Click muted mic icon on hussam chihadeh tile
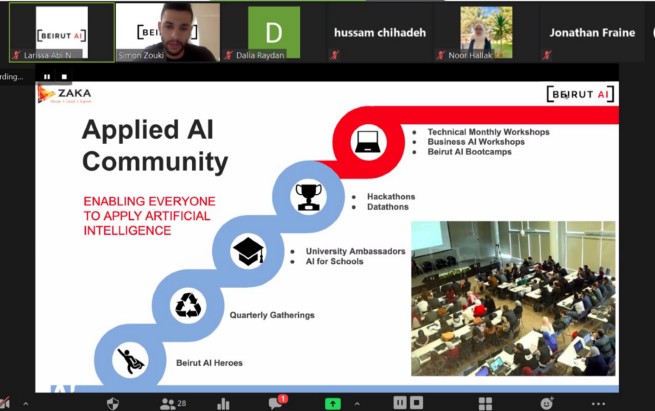 click(x=334, y=55)
